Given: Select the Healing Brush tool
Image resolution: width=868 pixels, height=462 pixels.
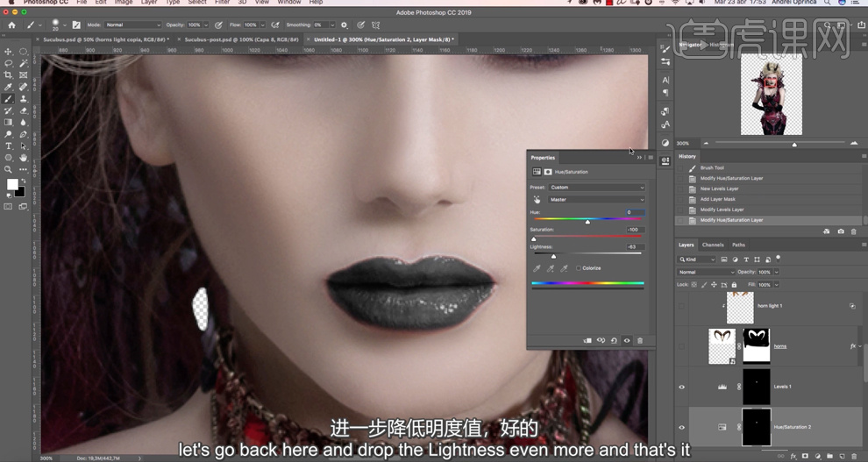Looking at the screenshot, I should point(24,87).
